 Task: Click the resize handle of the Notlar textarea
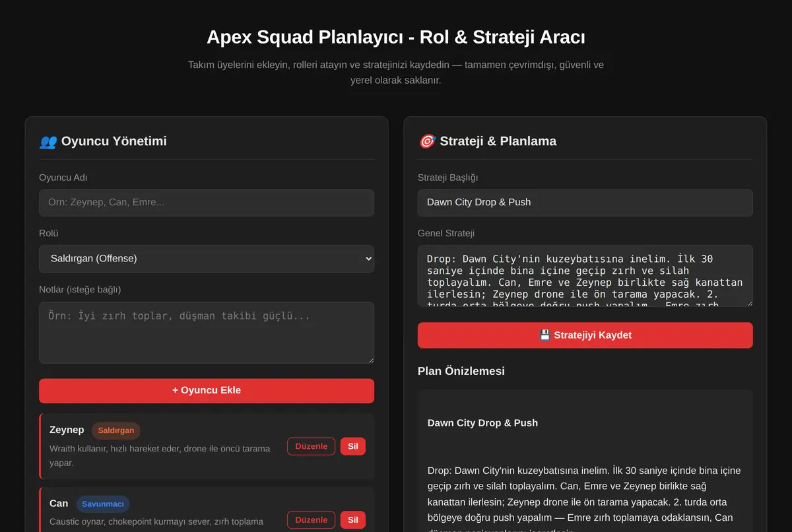click(x=370, y=360)
